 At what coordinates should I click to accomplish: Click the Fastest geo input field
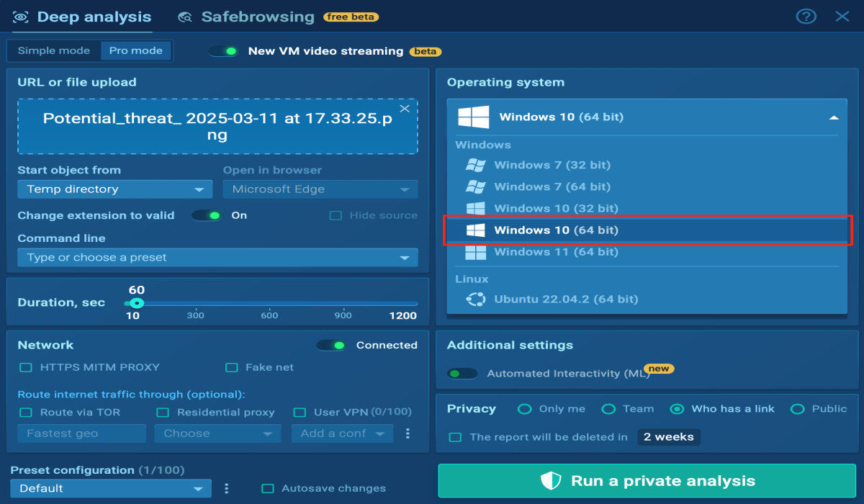[x=81, y=433]
